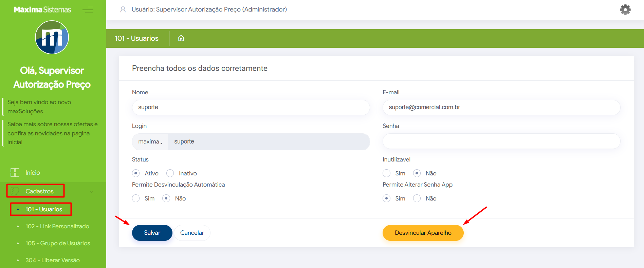Viewport: 644px width, 268px height.
Task: Open 105 - Grupo de Usuários menu item
Action: pyautogui.click(x=58, y=243)
